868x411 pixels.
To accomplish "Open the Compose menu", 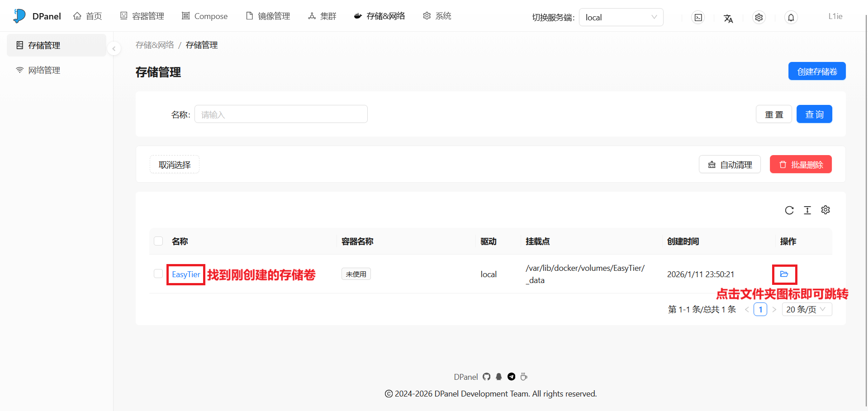I will click(x=205, y=16).
